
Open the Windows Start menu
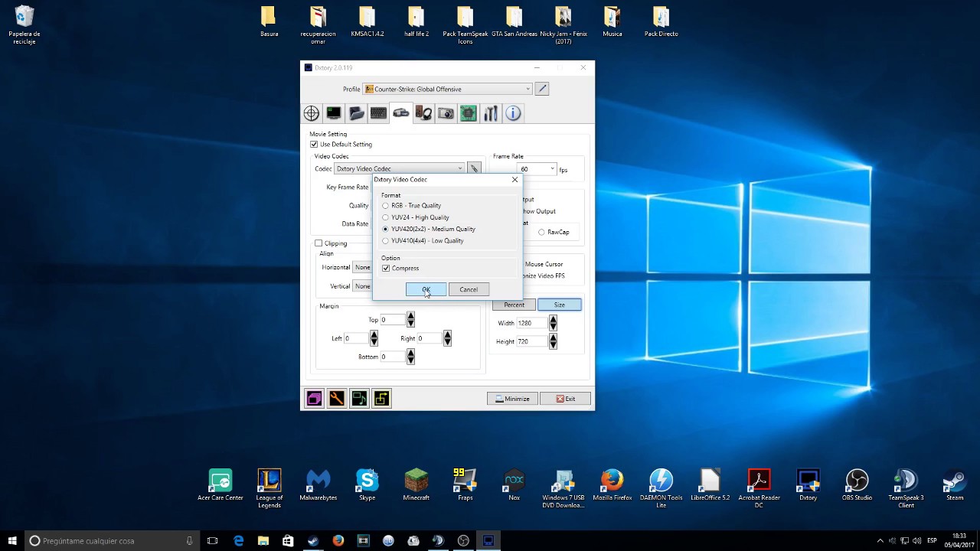click(11, 540)
